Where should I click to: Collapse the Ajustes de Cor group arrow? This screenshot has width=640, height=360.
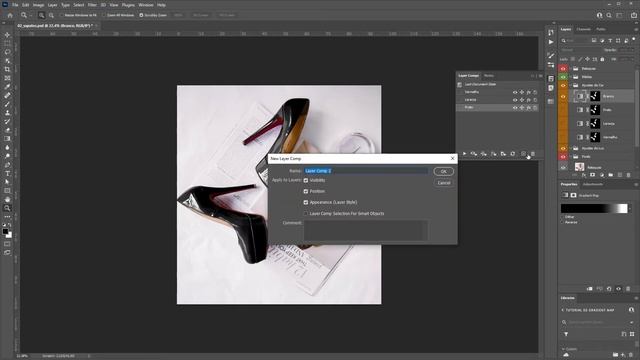(571, 85)
